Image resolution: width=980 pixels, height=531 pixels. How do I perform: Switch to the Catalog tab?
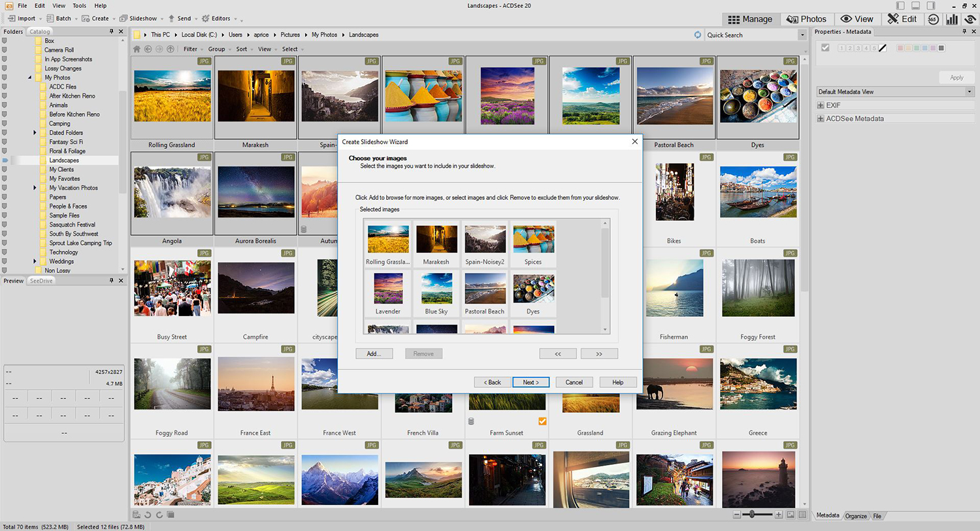[39, 31]
